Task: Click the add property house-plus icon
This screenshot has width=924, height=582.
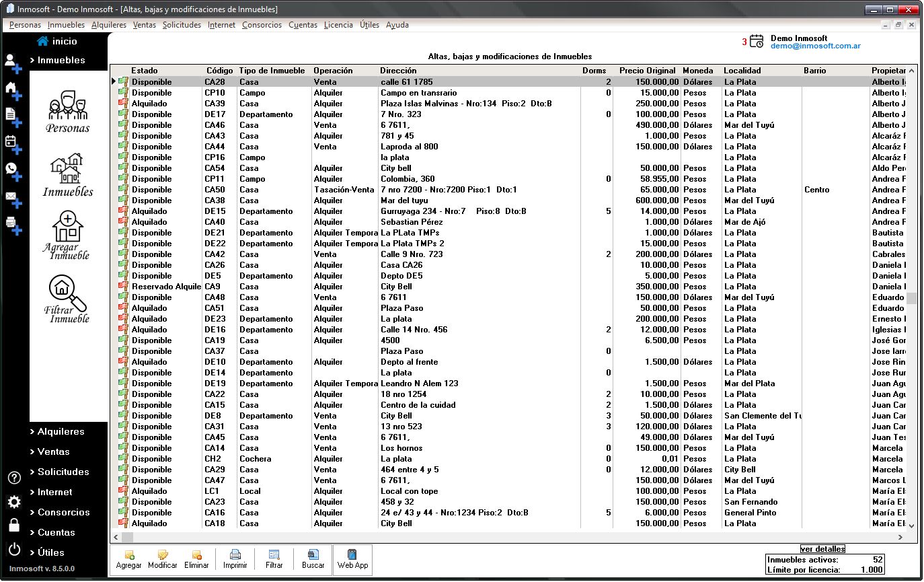Action: [13, 91]
